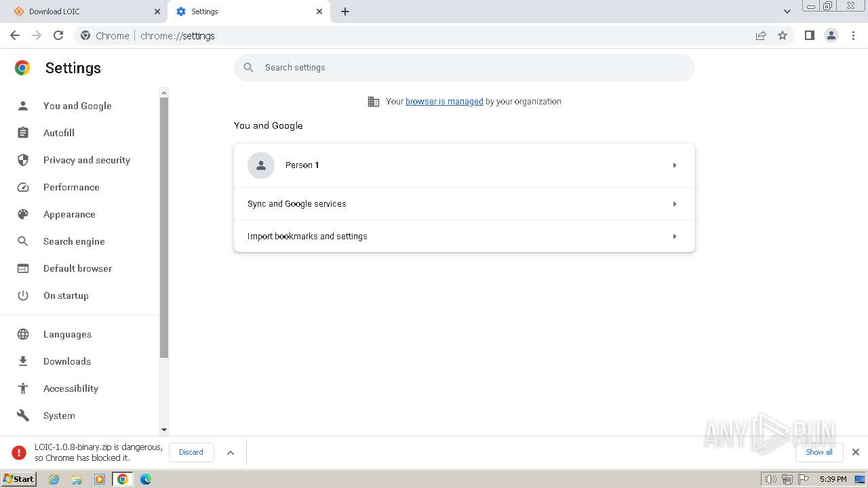Click the Performance gauge icon
868x488 pixels.
tap(23, 187)
